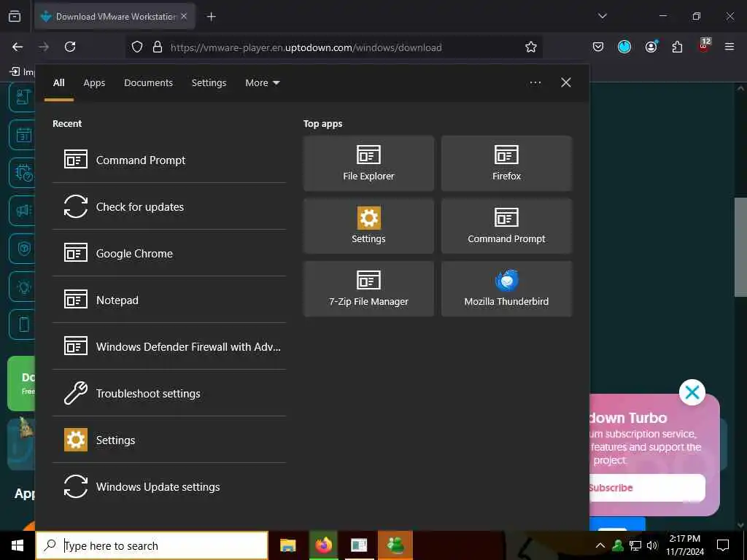Viewport: 747px width, 560px height.
Task: Open the Firefox extensions puzzle icon
Action: pyautogui.click(x=677, y=47)
